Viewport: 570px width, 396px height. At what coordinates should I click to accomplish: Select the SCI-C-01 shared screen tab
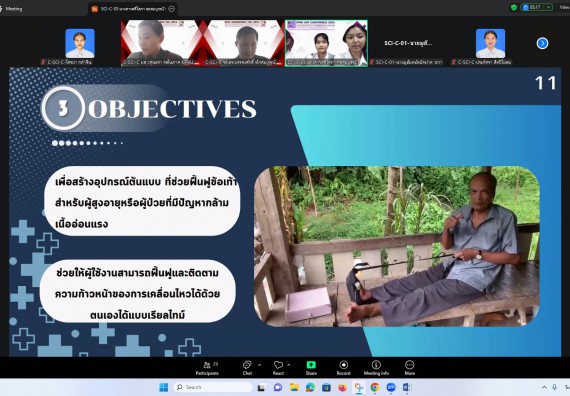[133, 9]
